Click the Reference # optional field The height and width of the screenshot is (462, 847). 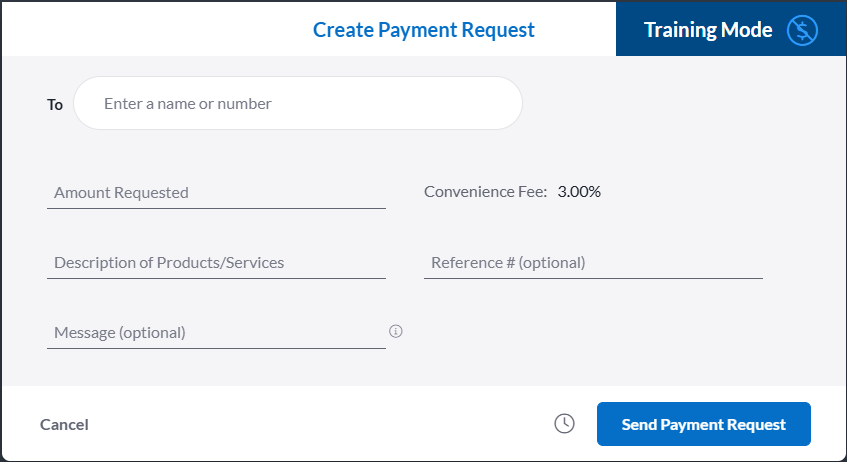[593, 263]
